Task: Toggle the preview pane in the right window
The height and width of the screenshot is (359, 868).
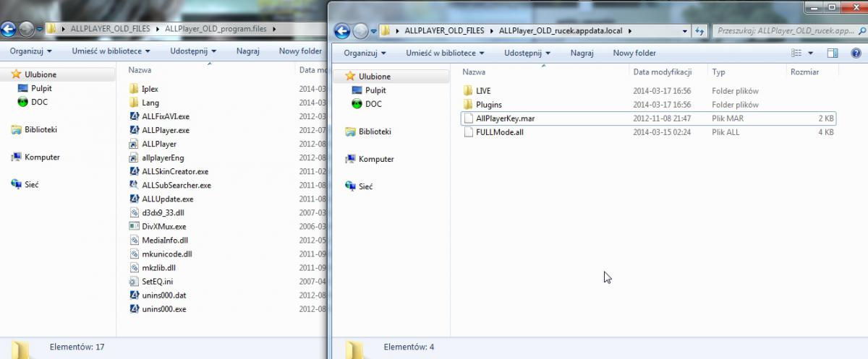Action: [833, 53]
